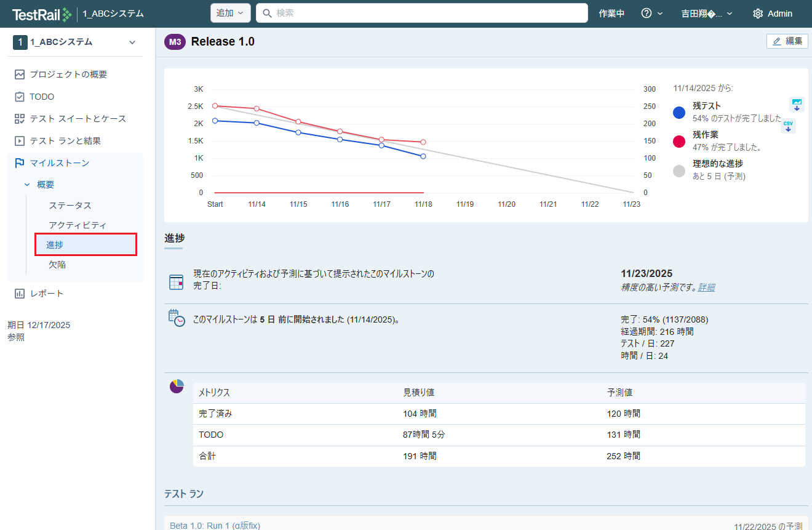The image size is (812, 530).
Task: Download chart as image icon
Action: [797, 104]
